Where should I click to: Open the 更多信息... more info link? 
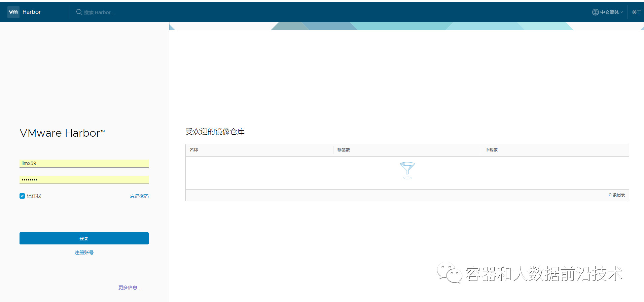pos(130,288)
